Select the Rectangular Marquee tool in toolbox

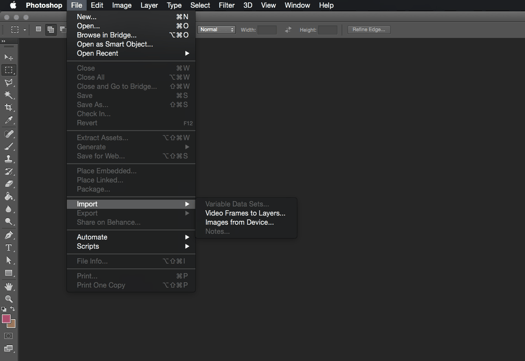coord(8,70)
